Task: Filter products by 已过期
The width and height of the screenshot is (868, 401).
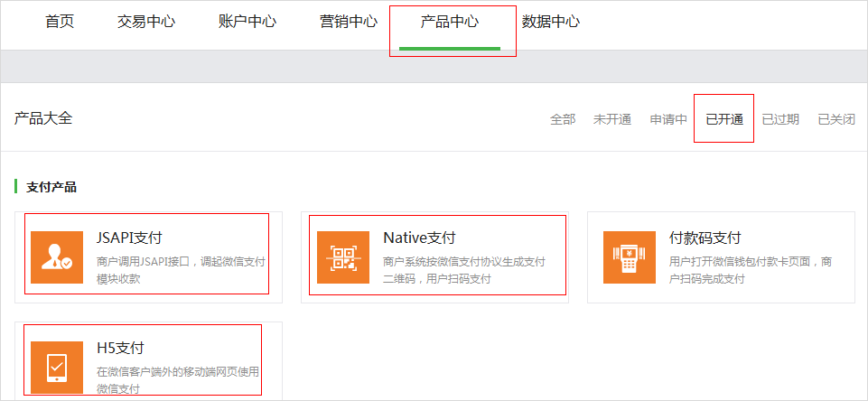Action: [x=779, y=119]
